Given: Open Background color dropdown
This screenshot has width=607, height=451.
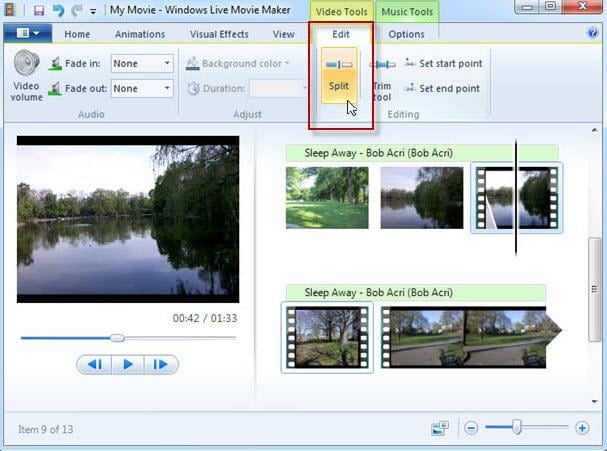Looking at the screenshot, I should (238, 63).
